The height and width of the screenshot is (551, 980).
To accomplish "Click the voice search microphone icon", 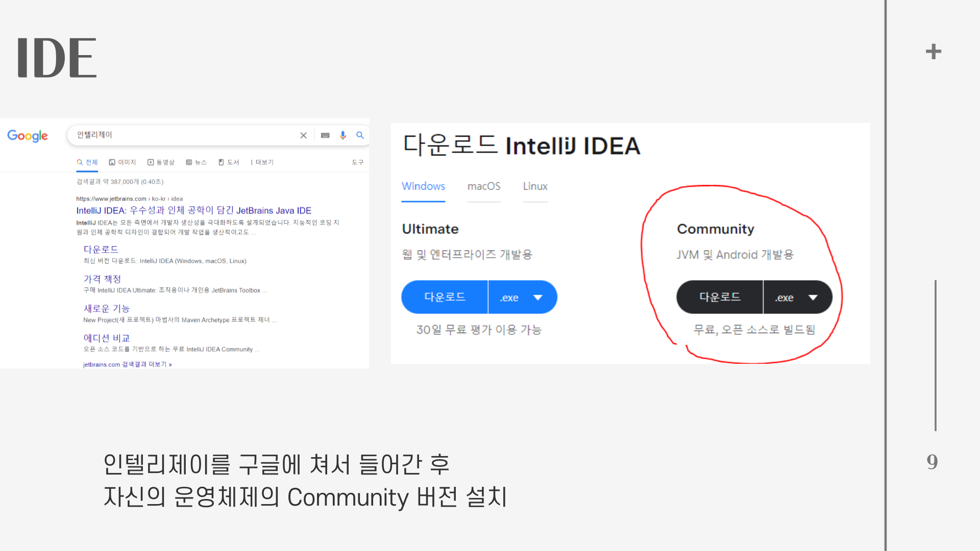I will 343,135.
